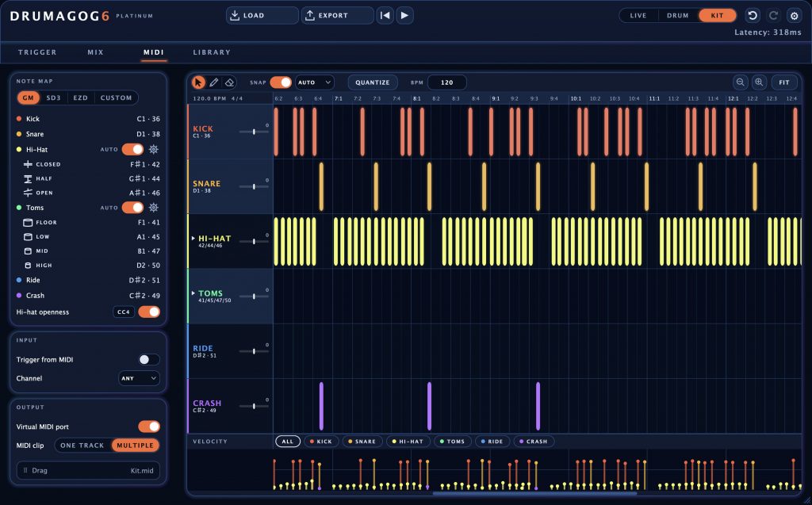Open Toms auto settings gear
The width and height of the screenshot is (812, 505).
(153, 207)
